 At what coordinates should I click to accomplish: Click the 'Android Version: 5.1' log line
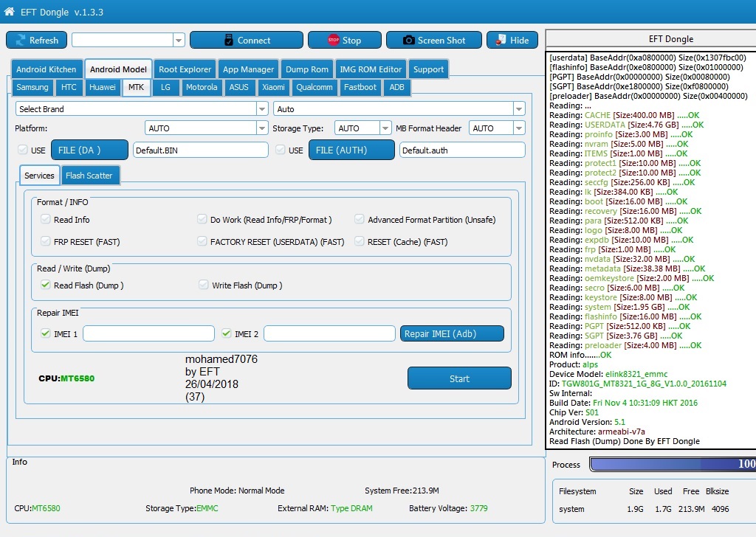tap(587, 422)
